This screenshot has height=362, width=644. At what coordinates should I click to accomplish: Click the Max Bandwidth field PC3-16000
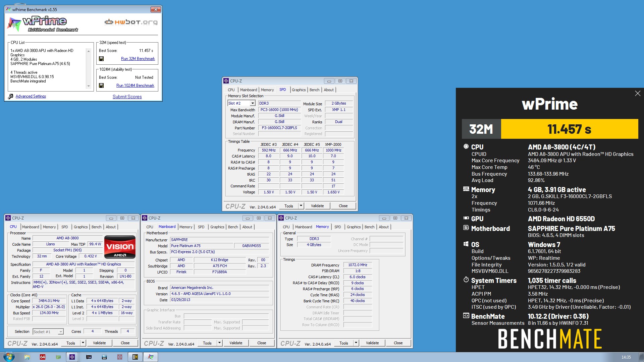tap(279, 110)
